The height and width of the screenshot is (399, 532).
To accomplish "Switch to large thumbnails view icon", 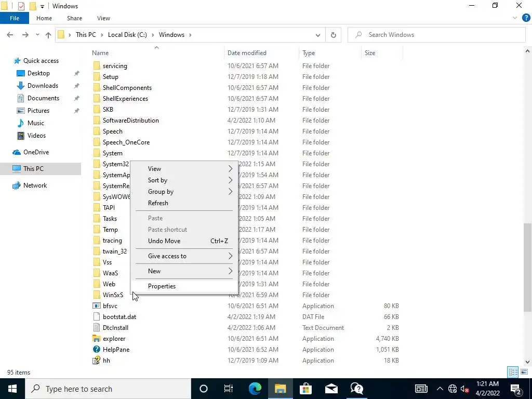I will (x=524, y=372).
